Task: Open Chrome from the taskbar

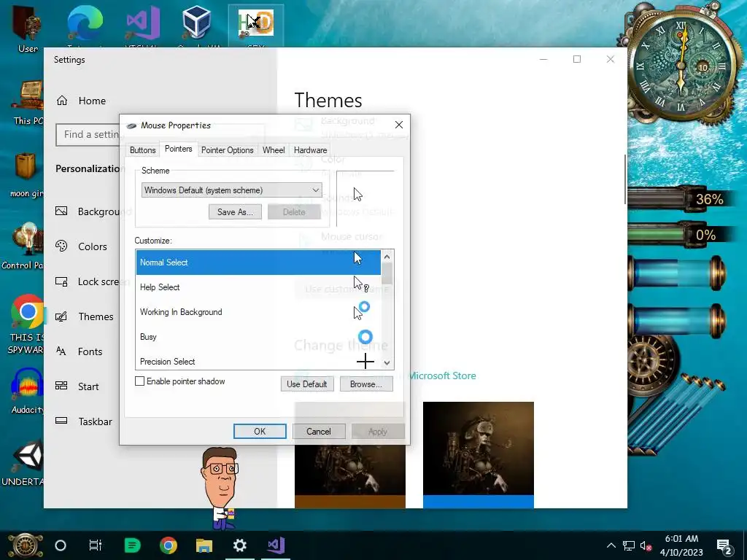Action: coord(169,545)
